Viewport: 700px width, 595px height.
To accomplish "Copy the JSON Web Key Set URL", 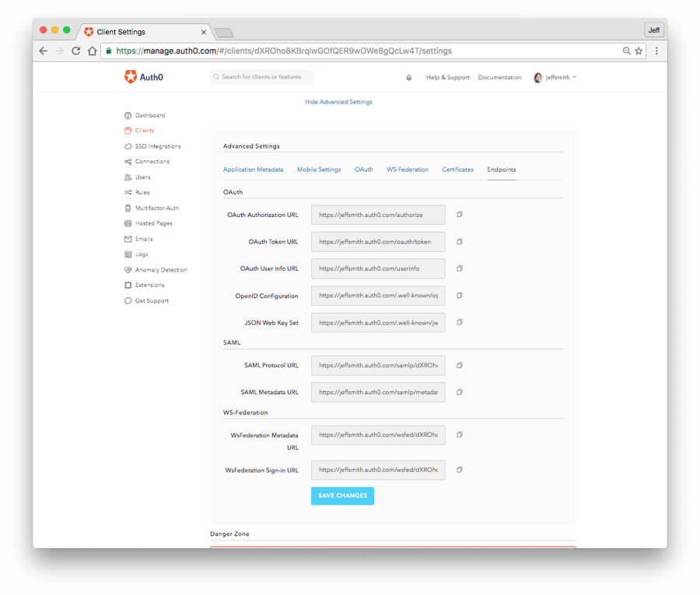I will tap(460, 322).
